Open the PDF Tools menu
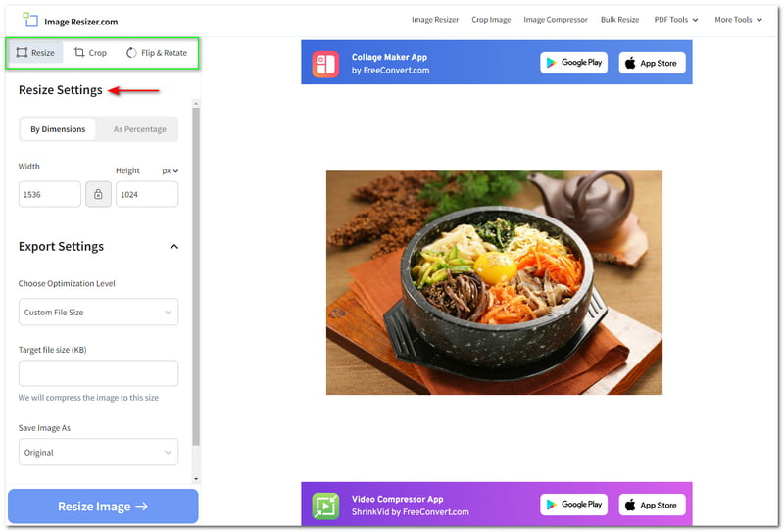784x532 pixels. click(x=677, y=20)
